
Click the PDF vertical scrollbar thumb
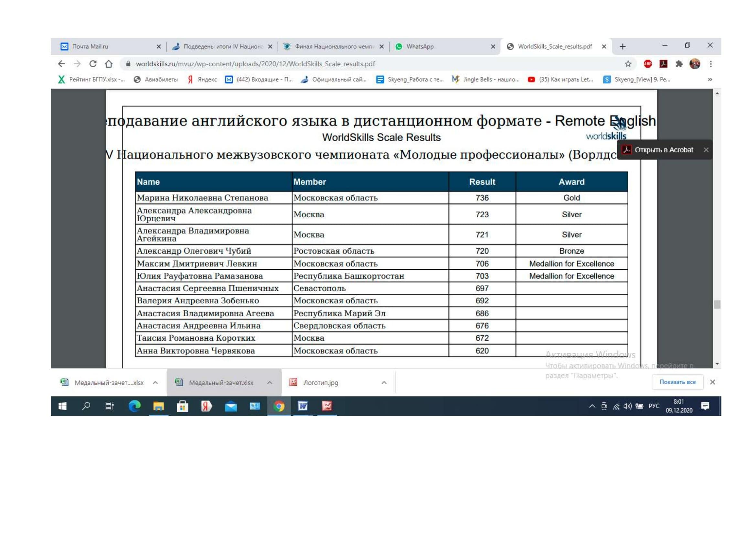coord(717,304)
